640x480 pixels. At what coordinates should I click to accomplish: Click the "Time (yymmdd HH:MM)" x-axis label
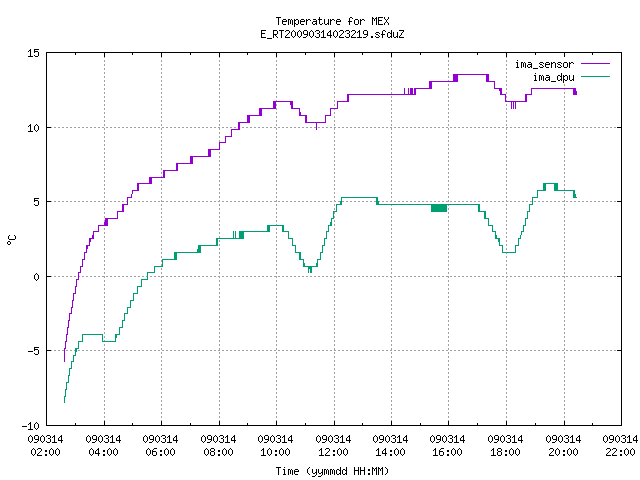[x=332, y=471]
